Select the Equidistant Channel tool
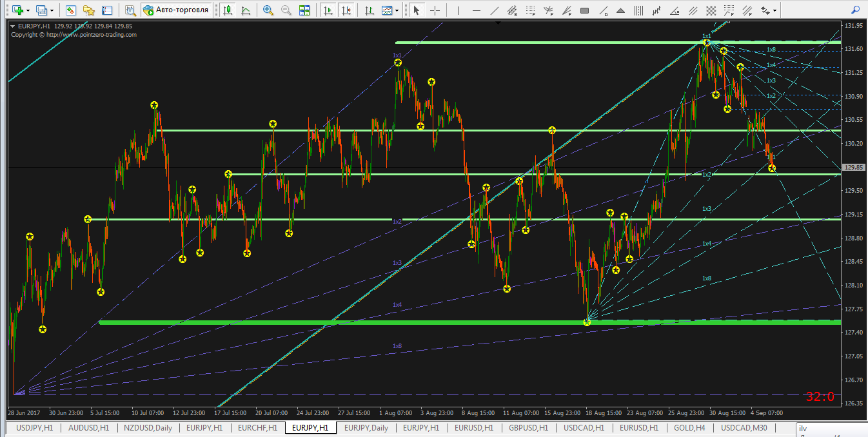This screenshot has width=868, height=437. (513, 10)
